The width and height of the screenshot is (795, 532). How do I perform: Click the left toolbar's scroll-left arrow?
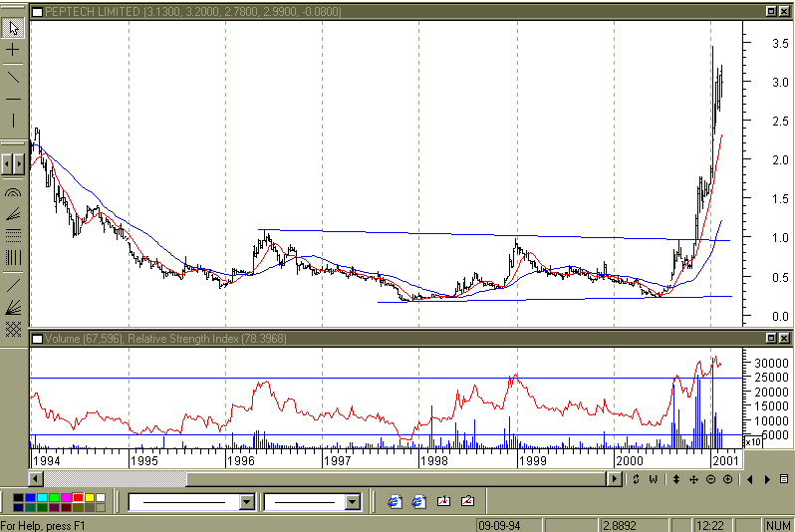[x=7, y=164]
